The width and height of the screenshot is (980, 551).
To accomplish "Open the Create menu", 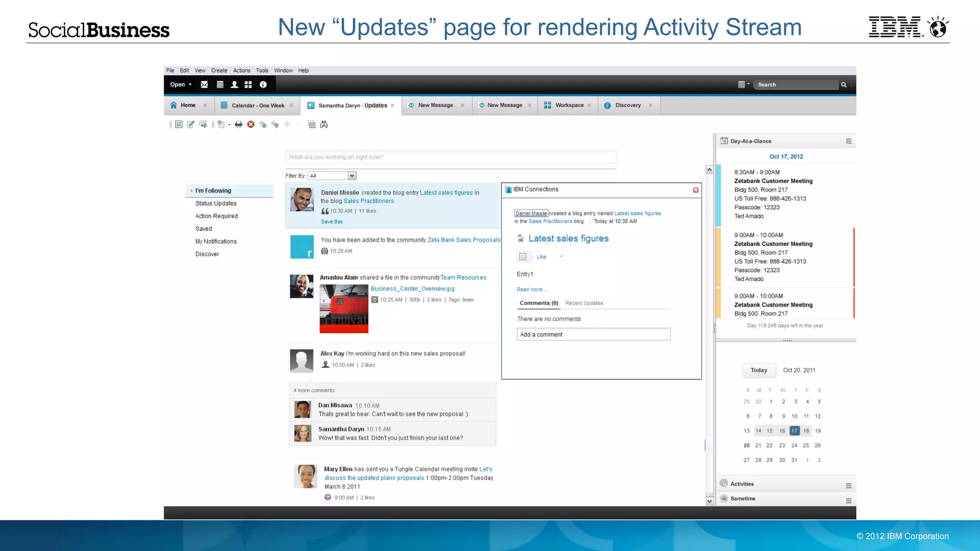I will [219, 70].
